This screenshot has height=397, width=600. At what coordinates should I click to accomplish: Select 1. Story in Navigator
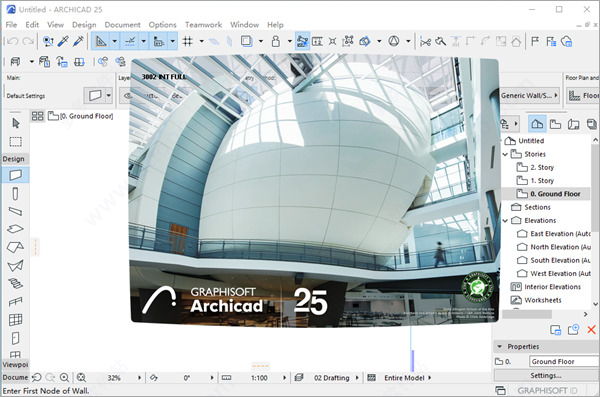(x=542, y=181)
